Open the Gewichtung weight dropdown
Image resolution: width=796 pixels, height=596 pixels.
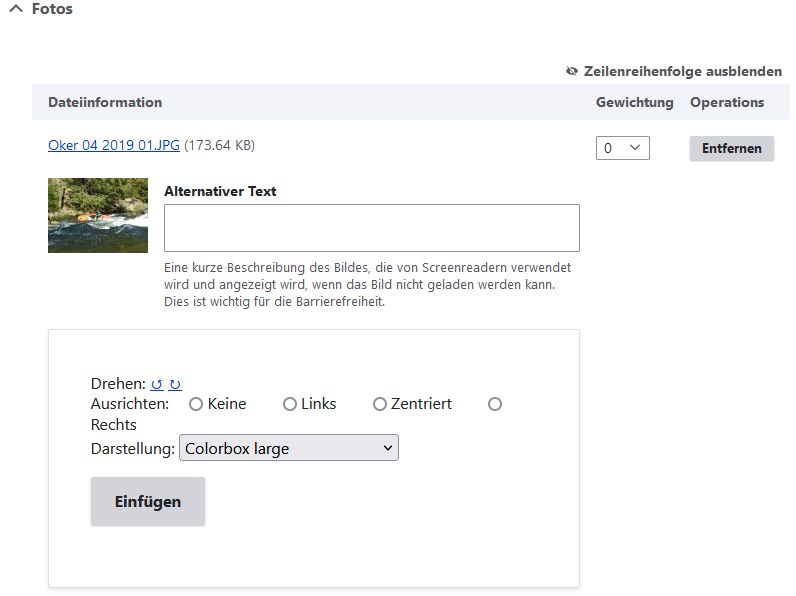pos(622,148)
